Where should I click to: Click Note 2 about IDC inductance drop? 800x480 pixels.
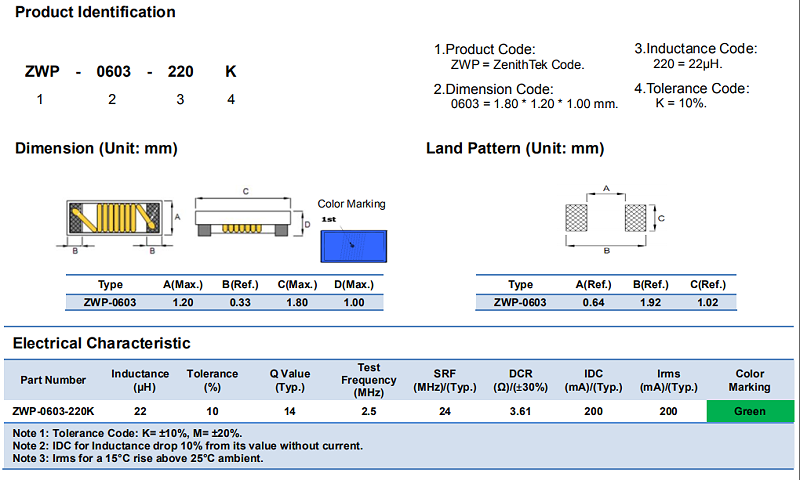(x=188, y=446)
